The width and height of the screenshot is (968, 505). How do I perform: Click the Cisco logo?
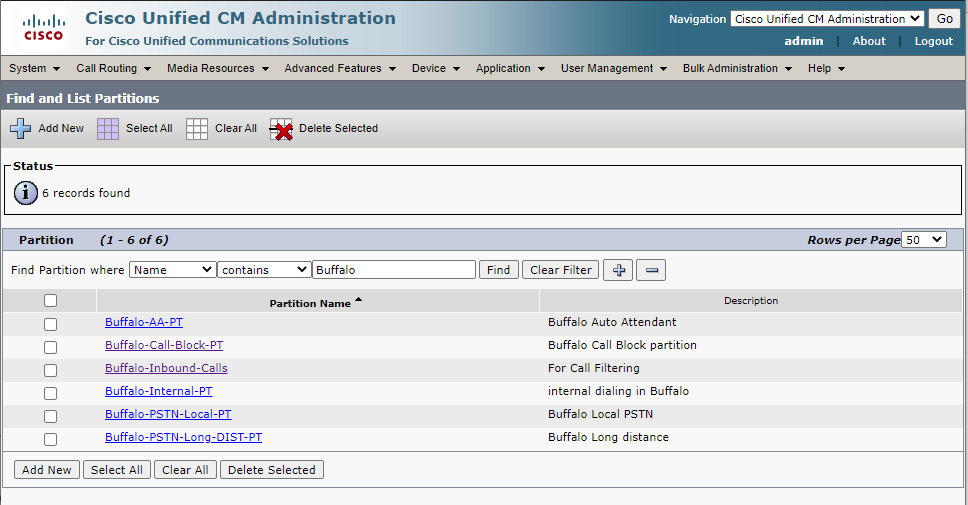pos(43,28)
